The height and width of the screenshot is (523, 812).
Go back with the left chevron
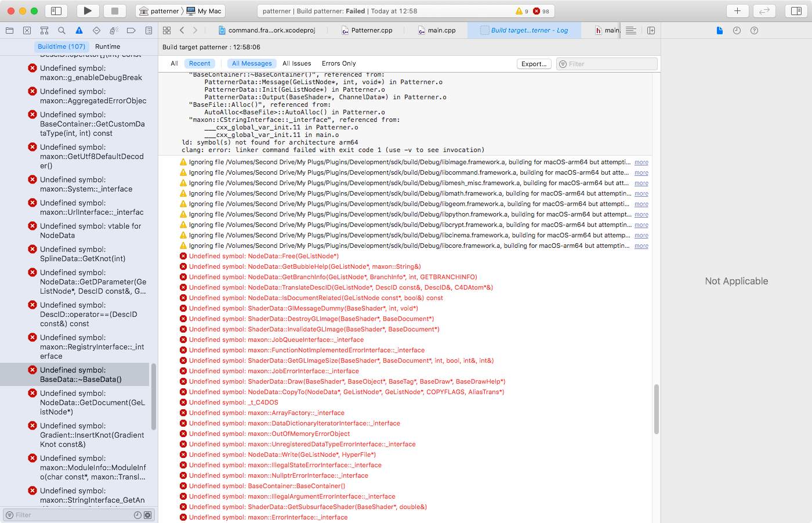pyautogui.click(x=182, y=30)
